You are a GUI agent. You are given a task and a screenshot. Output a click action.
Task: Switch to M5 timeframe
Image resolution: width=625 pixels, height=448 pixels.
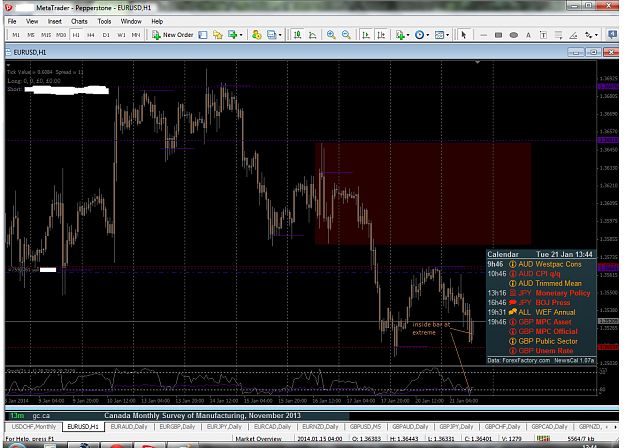pos(31,35)
